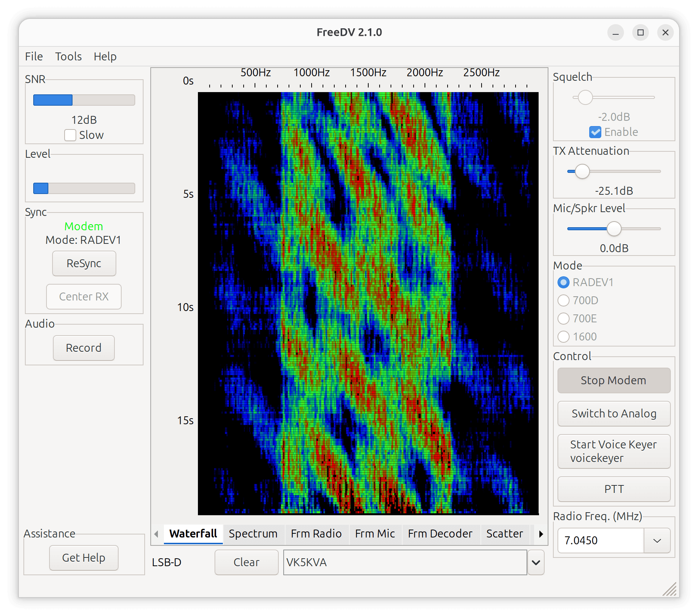Maximize the FreeDV window
This screenshot has width=698, height=616.
[640, 33]
